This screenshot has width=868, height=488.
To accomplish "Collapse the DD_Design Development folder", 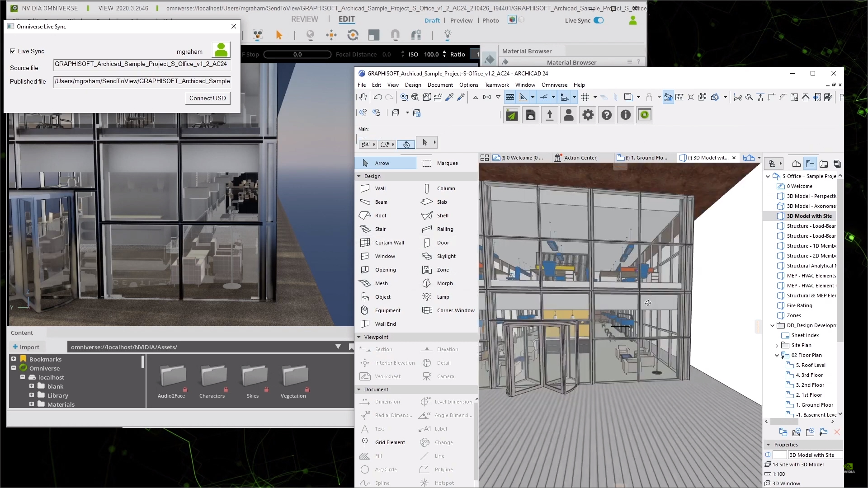I will [772, 325].
